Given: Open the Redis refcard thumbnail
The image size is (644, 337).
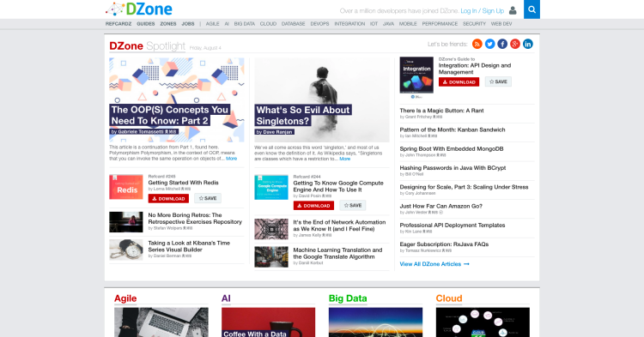Looking at the screenshot, I should [x=126, y=187].
